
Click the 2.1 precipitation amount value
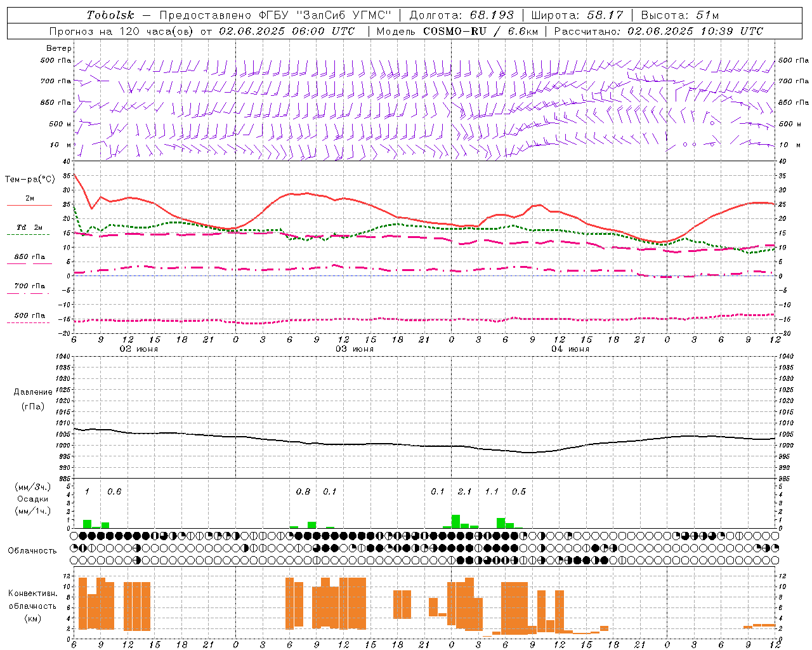click(x=464, y=492)
